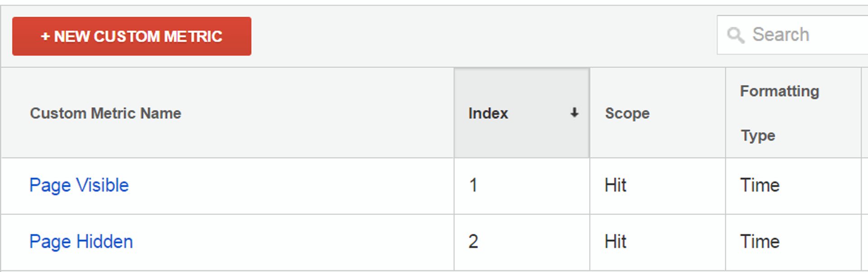Toggle the Index sort direction arrow
This screenshot has height=272, width=868.
tap(574, 113)
